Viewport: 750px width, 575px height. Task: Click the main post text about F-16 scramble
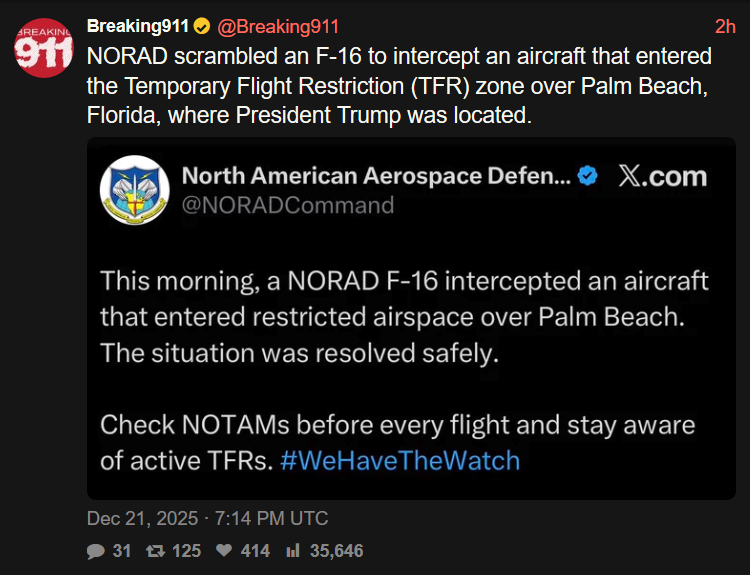click(400, 85)
